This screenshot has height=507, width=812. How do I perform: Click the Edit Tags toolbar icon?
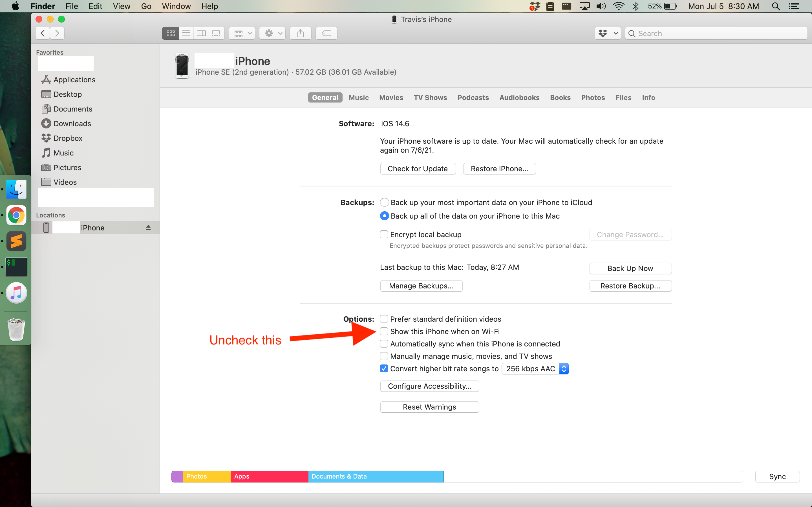click(326, 33)
